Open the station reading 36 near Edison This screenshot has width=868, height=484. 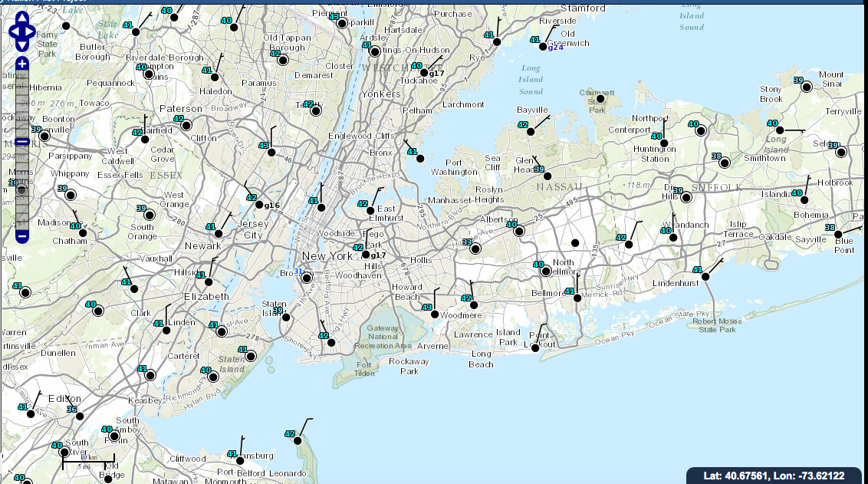click(x=80, y=417)
